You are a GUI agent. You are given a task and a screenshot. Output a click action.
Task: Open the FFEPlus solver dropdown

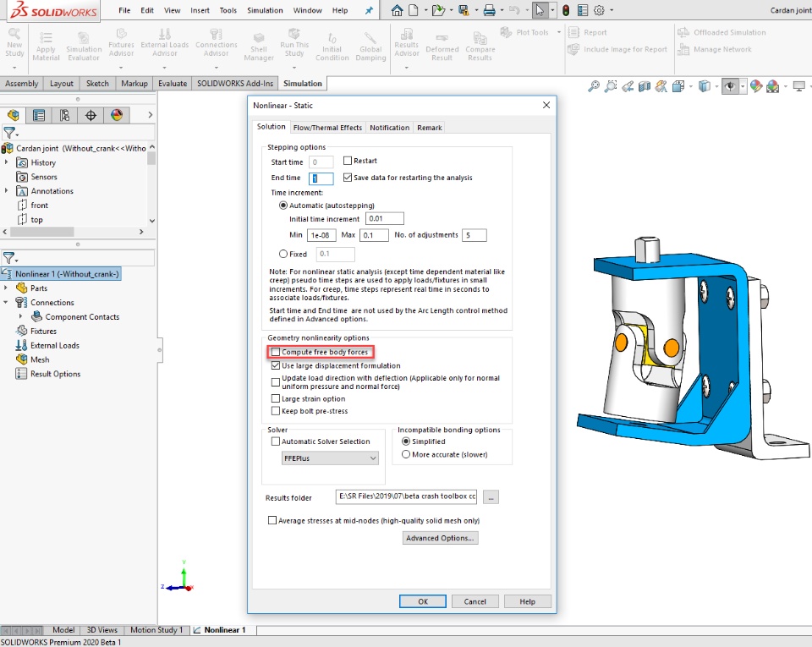[x=330, y=458]
